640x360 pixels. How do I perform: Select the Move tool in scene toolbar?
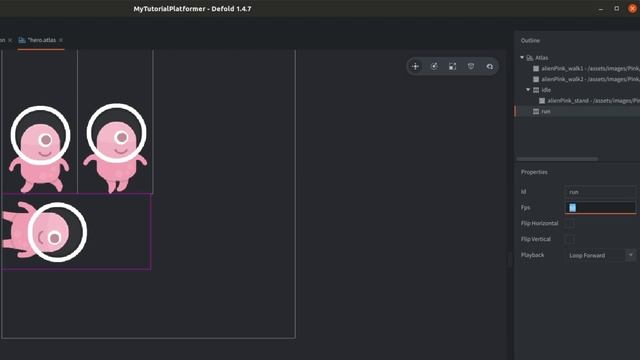(x=416, y=67)
